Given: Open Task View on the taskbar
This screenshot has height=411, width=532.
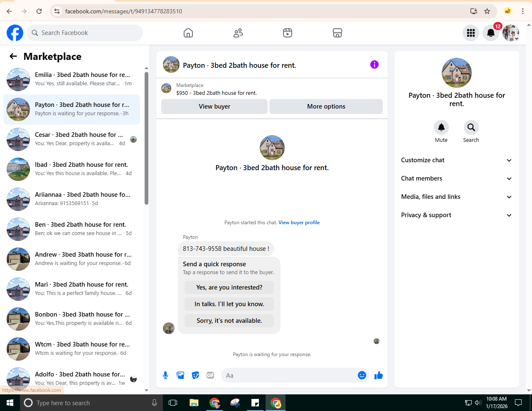Looking at the screenshot, I should click(173, 403).
